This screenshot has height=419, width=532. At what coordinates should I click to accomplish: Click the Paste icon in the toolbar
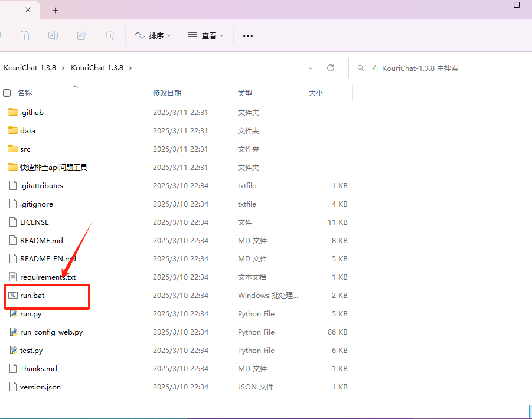tap(25, 35)
